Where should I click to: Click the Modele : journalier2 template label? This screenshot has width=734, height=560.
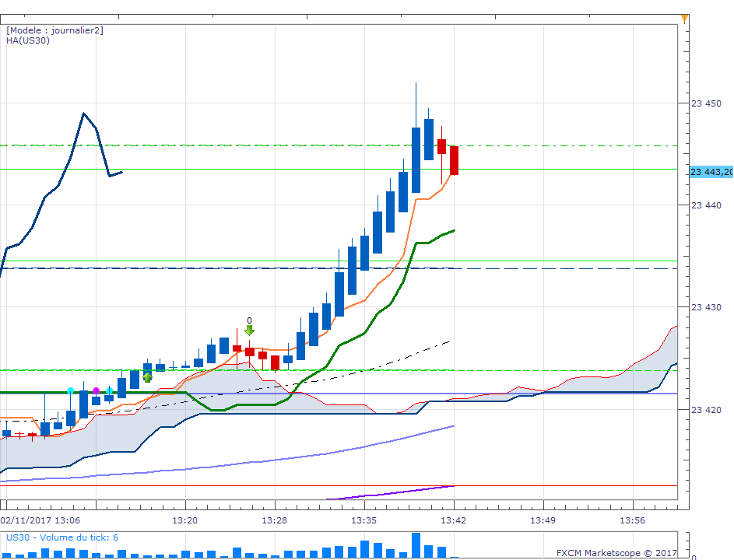tap(54, 30)
